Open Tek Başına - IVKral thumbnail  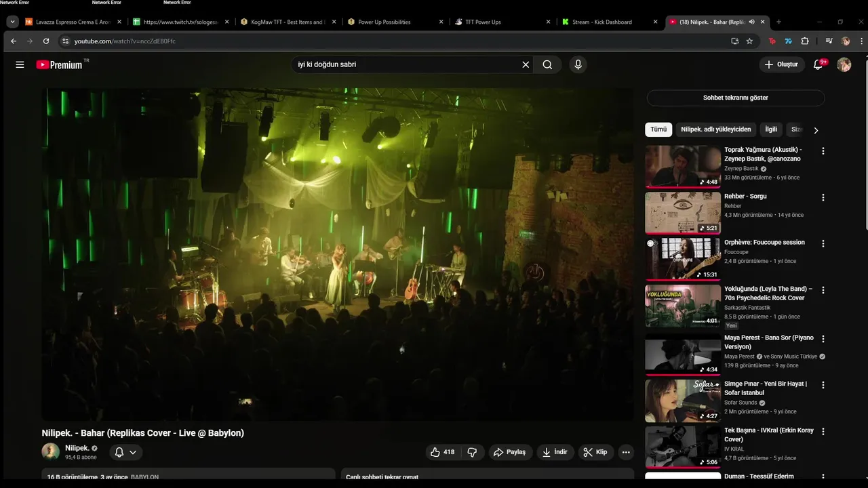pos(683,447)
